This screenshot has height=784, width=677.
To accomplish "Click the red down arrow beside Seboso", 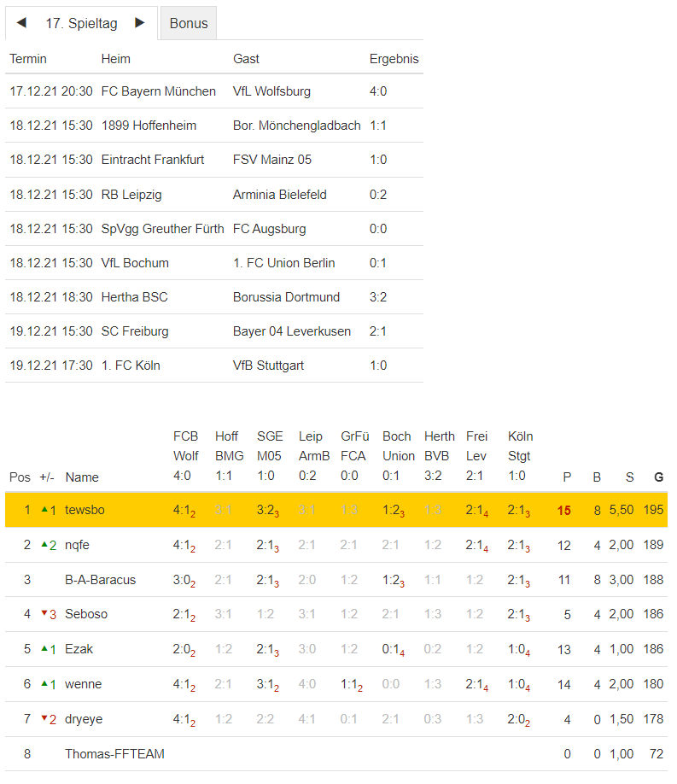I will (x=44, y=613).
